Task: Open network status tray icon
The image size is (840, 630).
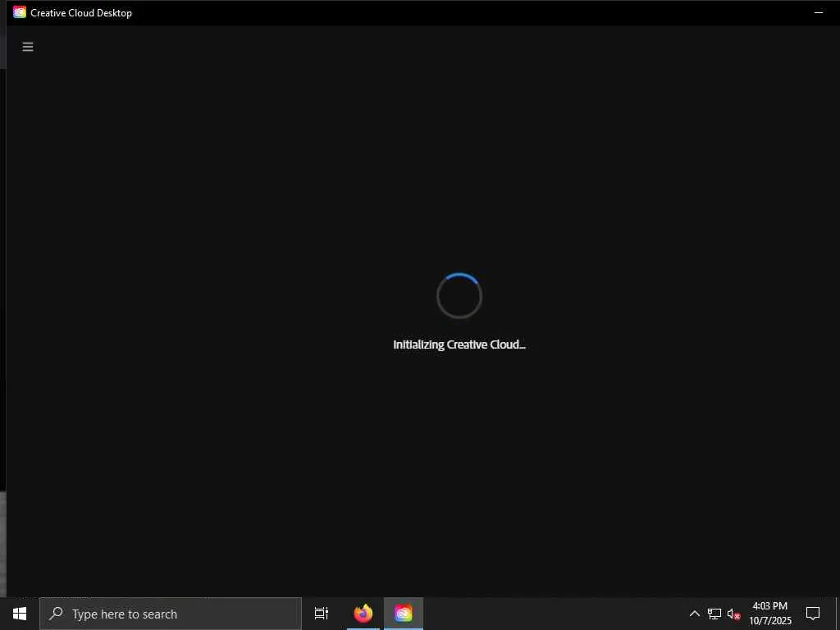Action: point(714,614)
